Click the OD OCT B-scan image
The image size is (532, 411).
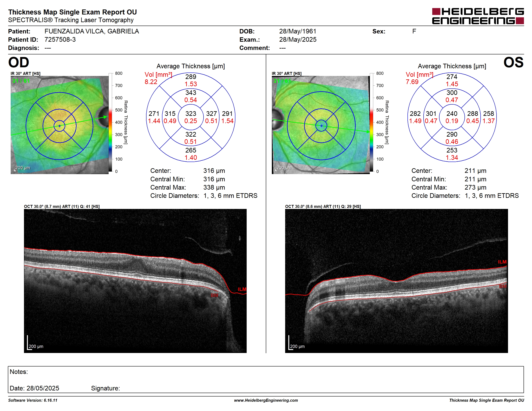coord(135,281)
